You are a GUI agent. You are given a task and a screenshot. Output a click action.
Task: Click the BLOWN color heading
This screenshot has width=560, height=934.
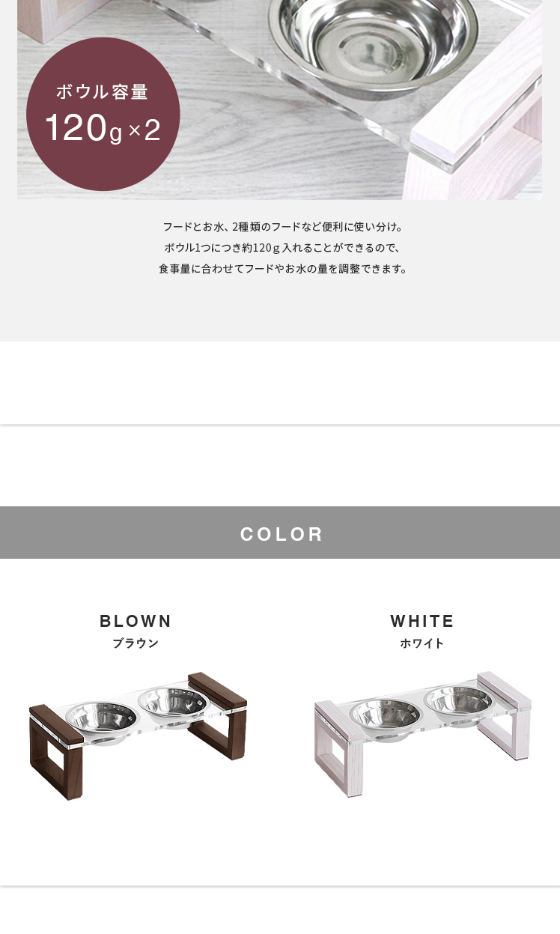click(136, 621)
